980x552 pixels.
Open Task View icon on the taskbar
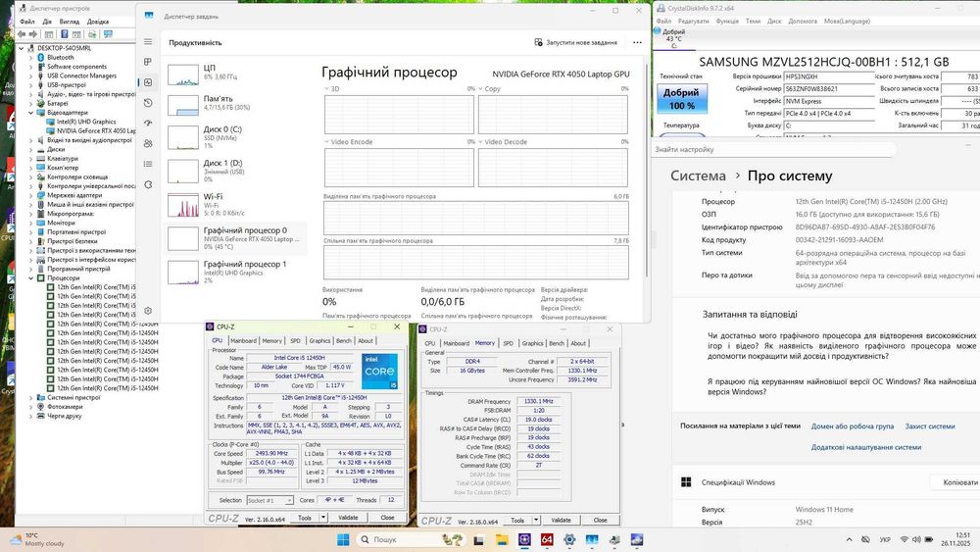(479, 539)
